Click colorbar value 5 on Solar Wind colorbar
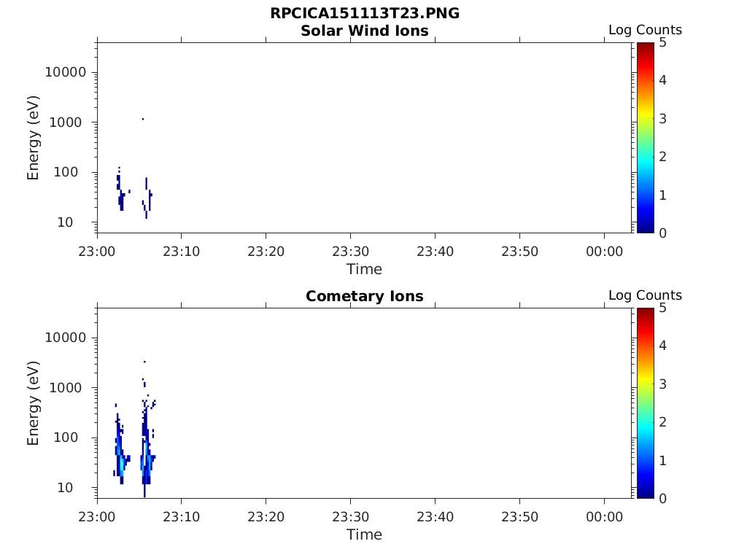This screenshot has height=560, width=747. point(662,42)
